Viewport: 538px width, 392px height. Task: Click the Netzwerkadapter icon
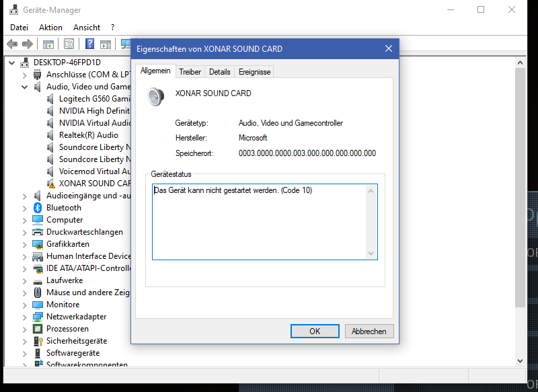click(x=38, y=317)
